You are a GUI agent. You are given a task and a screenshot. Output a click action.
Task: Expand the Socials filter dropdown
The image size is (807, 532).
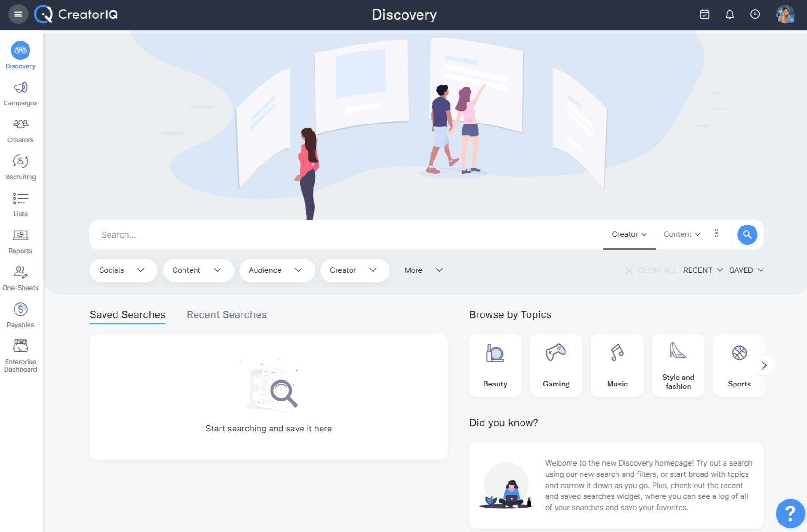tap(123, 270)
